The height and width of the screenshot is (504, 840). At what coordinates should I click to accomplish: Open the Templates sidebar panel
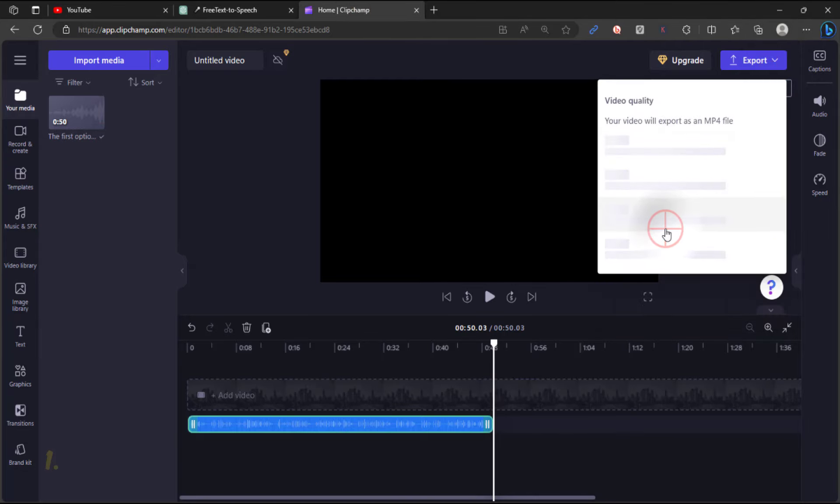coord(20,178)
